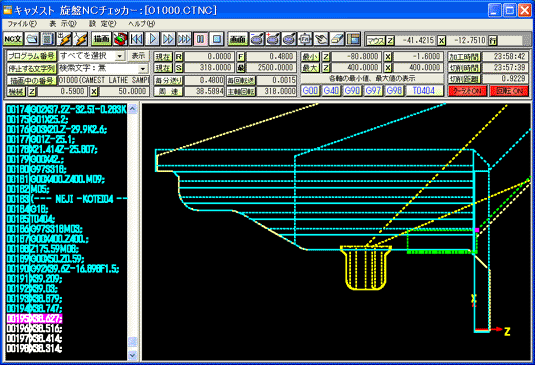
Task: Click the NC list scrollbar up arrow
Action: tap(133, 109)
